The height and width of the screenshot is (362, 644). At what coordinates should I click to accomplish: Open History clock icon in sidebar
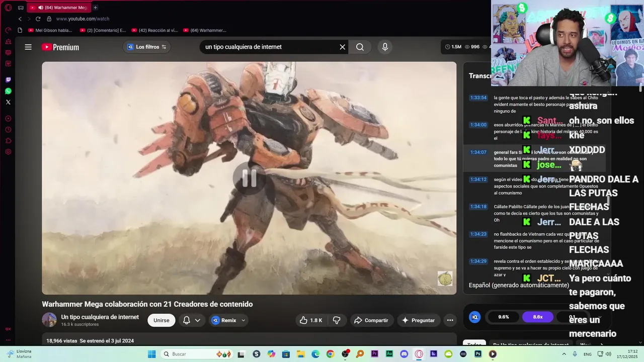(8, 130)
